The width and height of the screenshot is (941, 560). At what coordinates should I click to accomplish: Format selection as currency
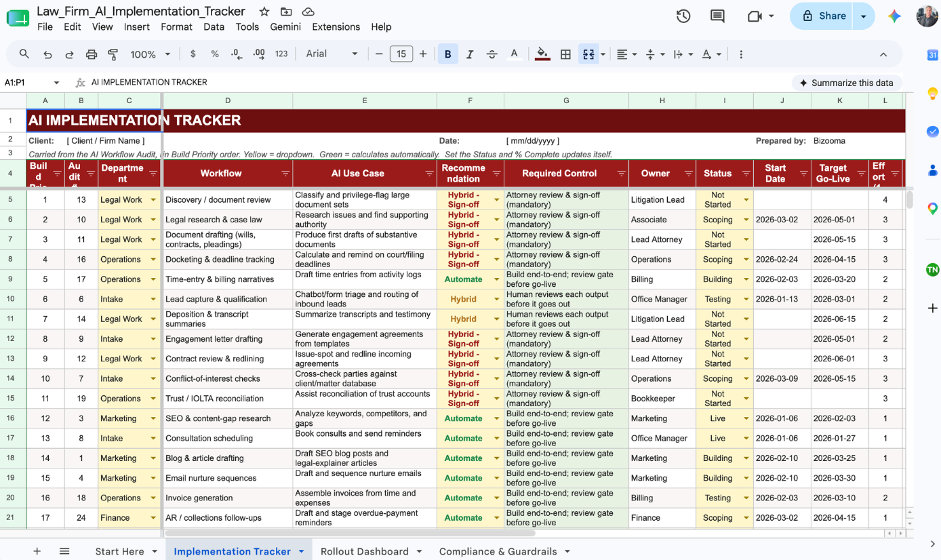coord(193,54)
